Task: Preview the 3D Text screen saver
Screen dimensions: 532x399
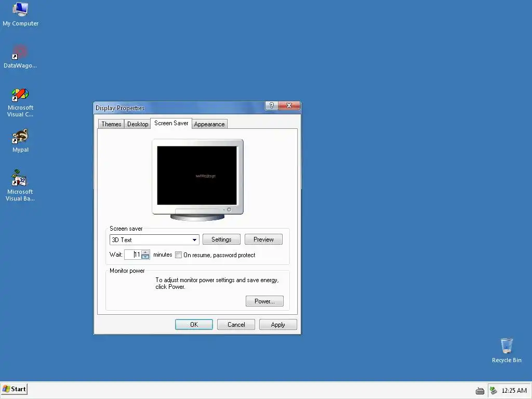Action: pyautogui.click(x=263, y=240)
